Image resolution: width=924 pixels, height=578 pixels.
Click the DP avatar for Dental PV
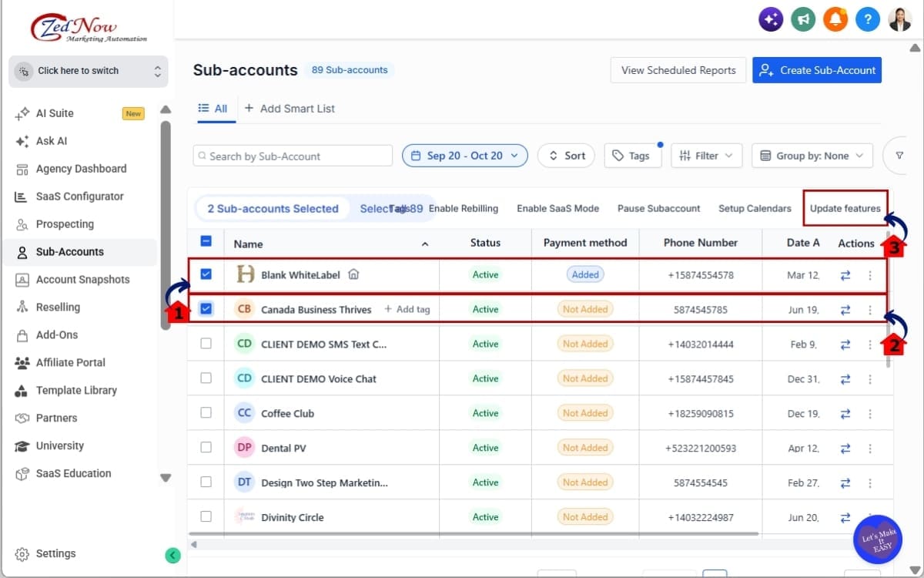click(244, 448)
